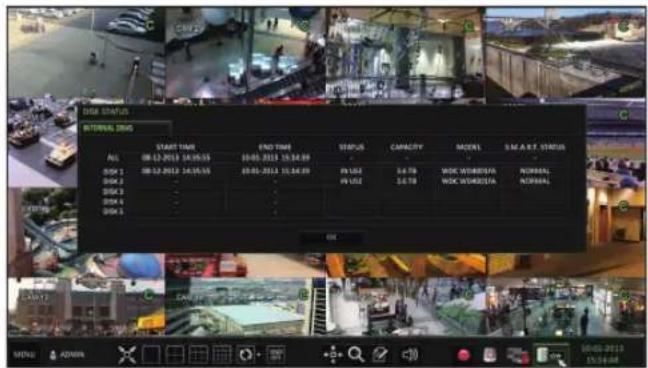
Task: Click the full screen arrows icon
Action: [x=126, y=355]
